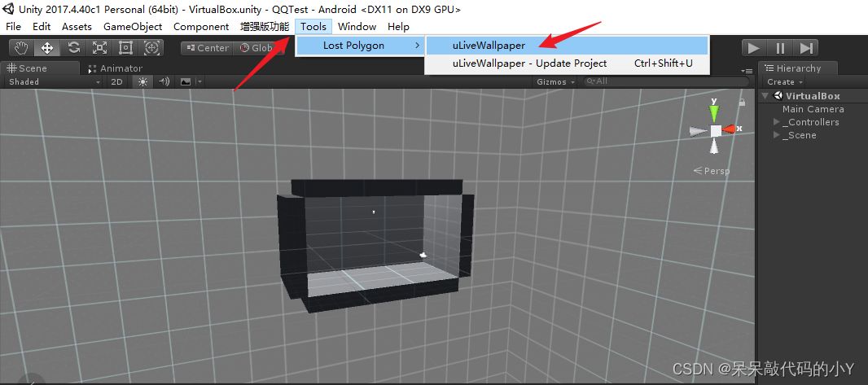Start Play mode
The image size is (868, 385).
pos(753,48)
